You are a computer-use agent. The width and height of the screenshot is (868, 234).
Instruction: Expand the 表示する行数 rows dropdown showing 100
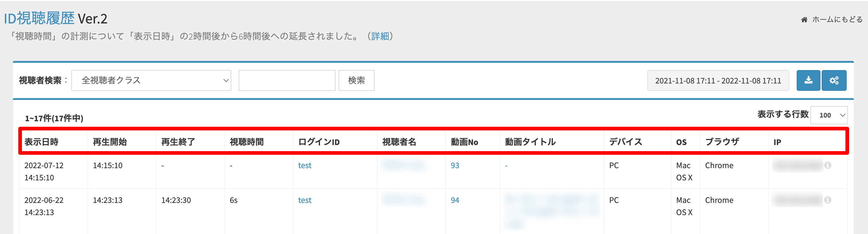[829, 115]
